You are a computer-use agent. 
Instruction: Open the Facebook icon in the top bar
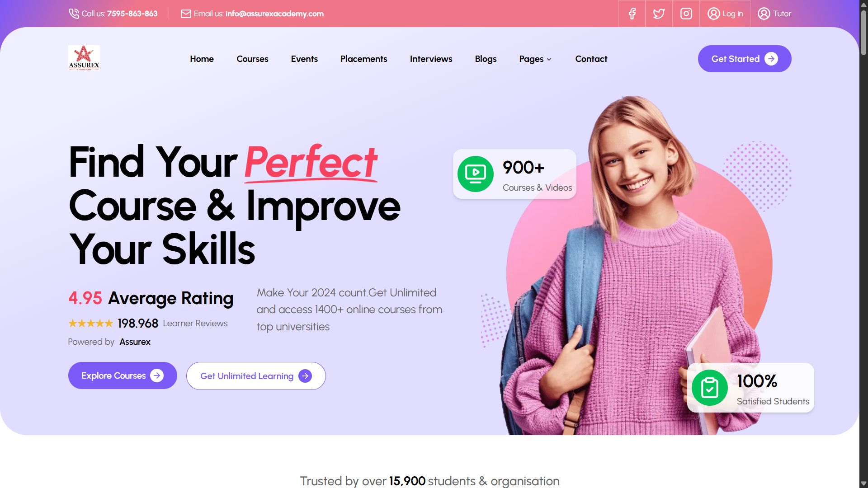(x=632, y=14)
